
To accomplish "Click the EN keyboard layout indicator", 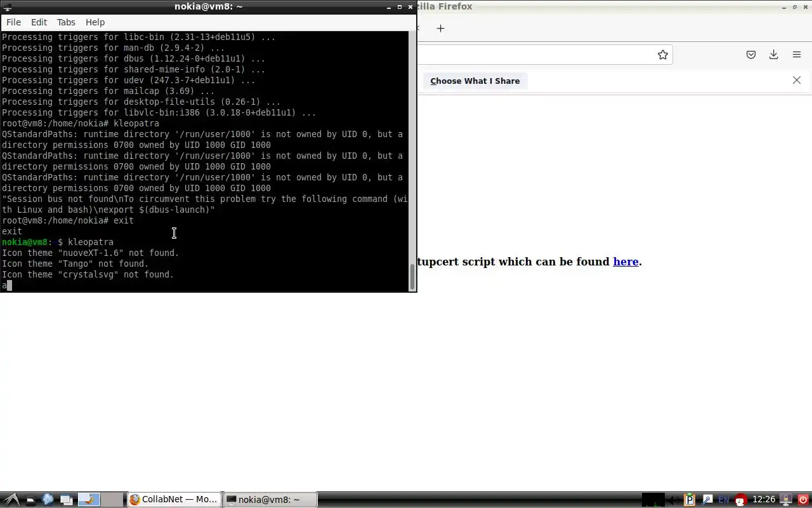I will (x=724, y=500).
